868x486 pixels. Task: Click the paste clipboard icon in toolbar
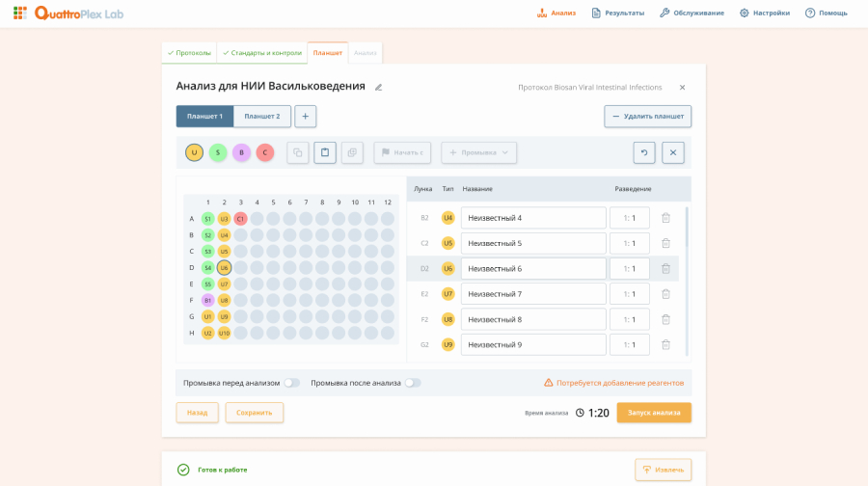coord(325,152)
